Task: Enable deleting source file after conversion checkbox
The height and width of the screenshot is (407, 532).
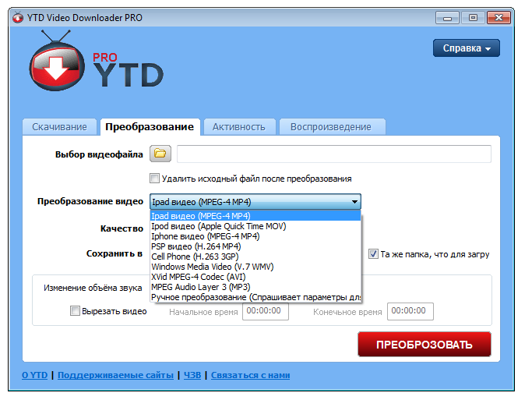Action: 154,178
